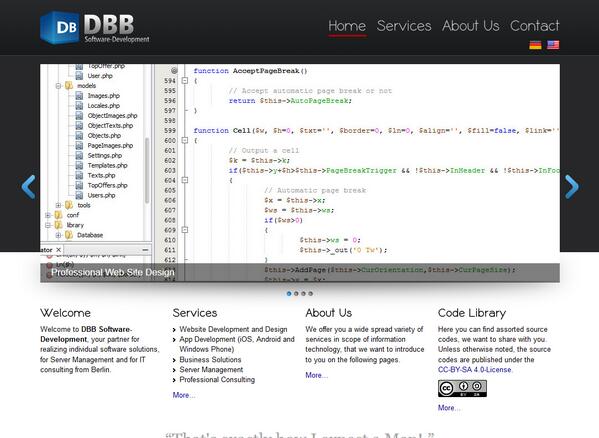Click the Welcome heading
Screen dimensions: 599x438
[65, 313]
